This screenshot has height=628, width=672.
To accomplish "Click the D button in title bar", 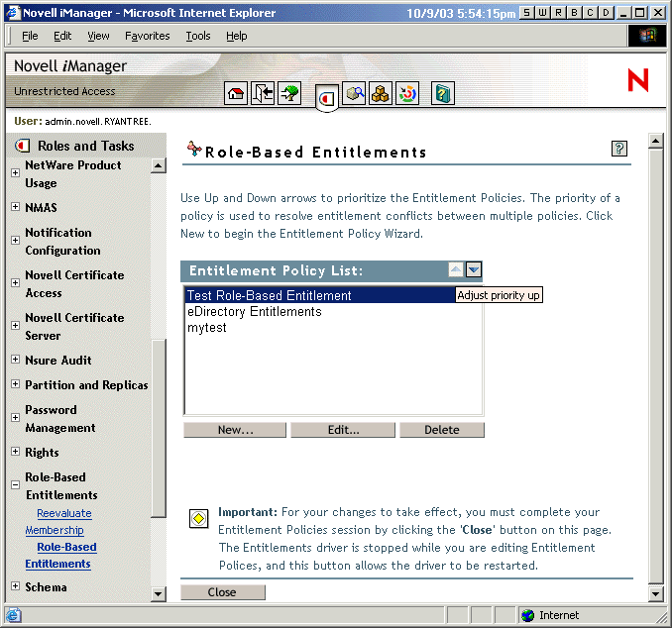I will pyautogui.click(x=606, y=13).
